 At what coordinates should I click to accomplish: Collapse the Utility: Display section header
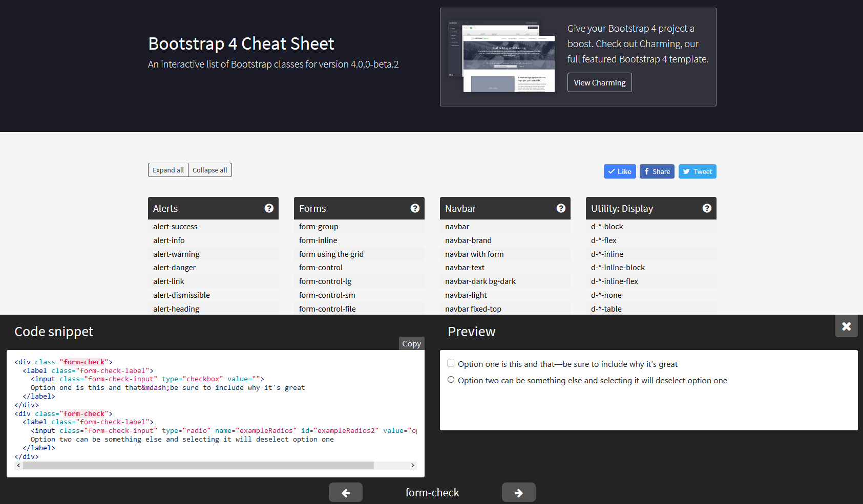(651, 208)
